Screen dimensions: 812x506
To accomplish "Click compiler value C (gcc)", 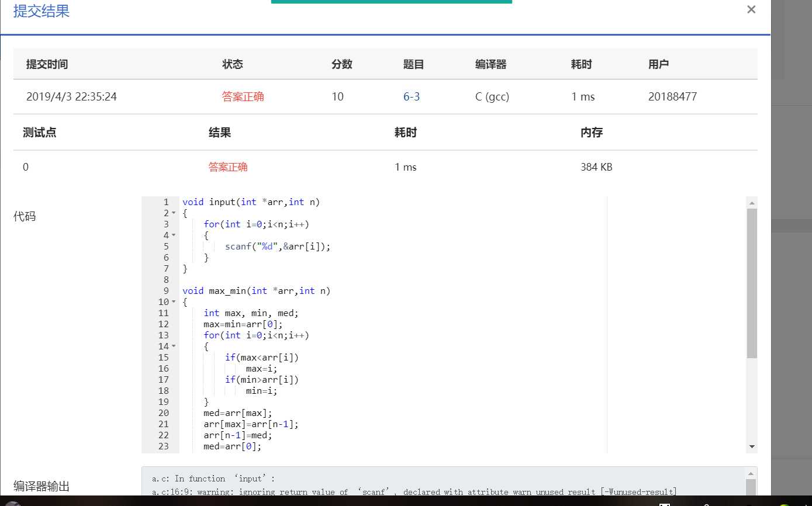I will click(492, 97).
